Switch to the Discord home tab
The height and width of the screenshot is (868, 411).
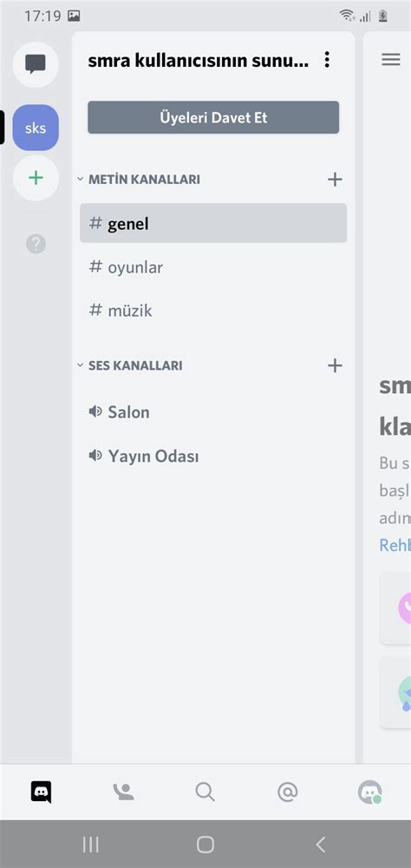pyautogui.click(x=41, y=792)
